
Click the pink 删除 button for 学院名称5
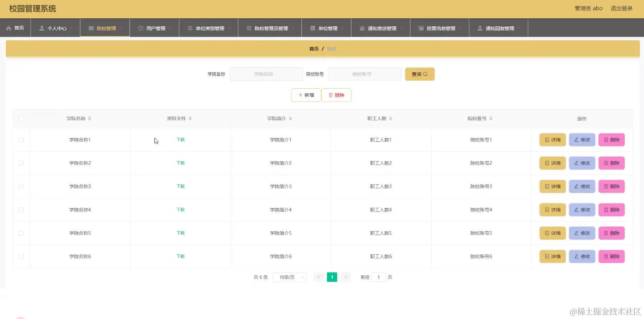coord(611,233)
